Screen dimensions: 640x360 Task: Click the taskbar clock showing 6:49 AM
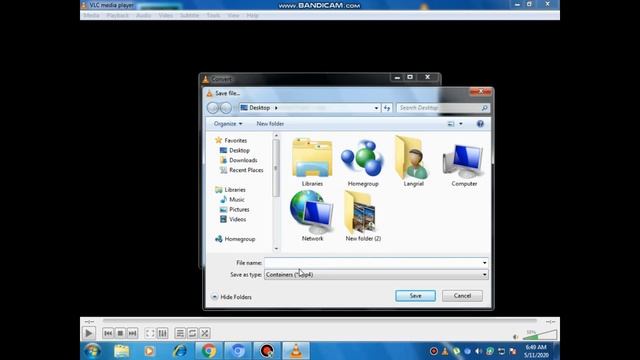pos(536,351)
